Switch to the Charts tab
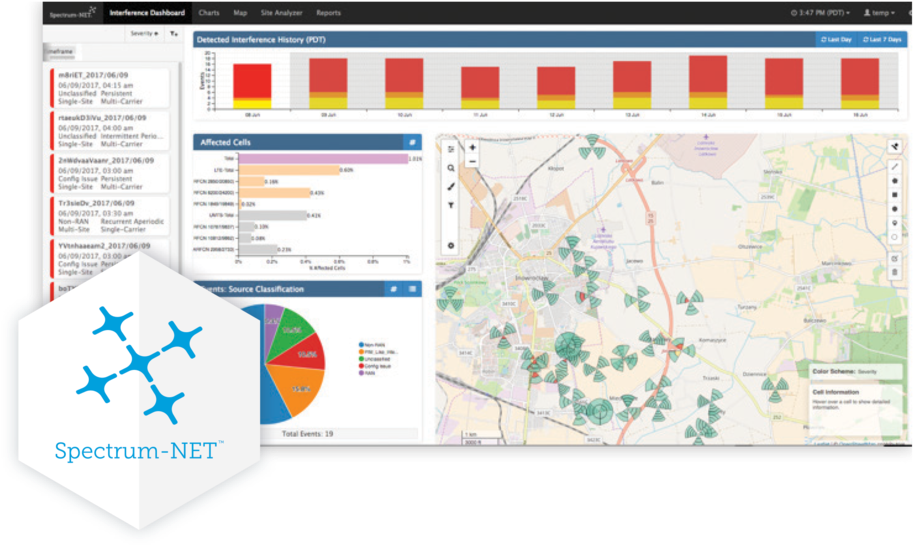The image size is (913, 545). [208, 13]
